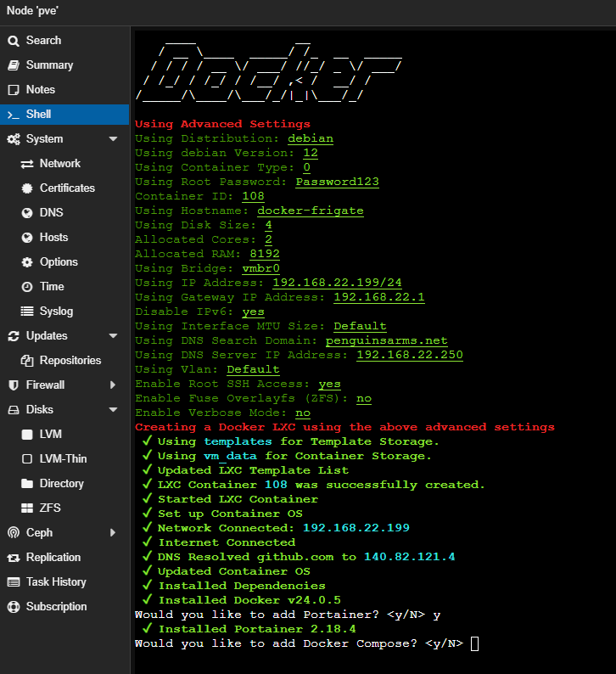The image size is (616, 674).
Task: Click the Directory folder icon
Action: pos(27,484)
